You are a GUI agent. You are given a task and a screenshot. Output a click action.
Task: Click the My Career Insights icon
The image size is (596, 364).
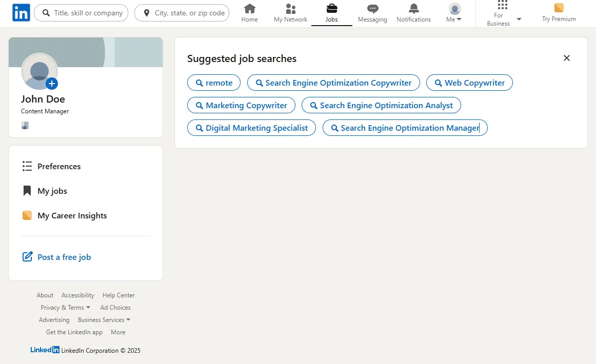[27, 215]
